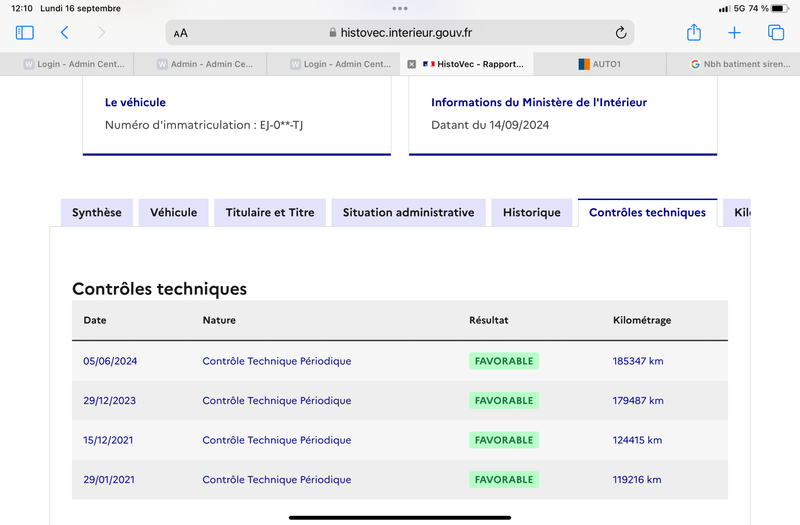Click the 179487 km mileage value
The image size is (800, 525).
[638, 401]
